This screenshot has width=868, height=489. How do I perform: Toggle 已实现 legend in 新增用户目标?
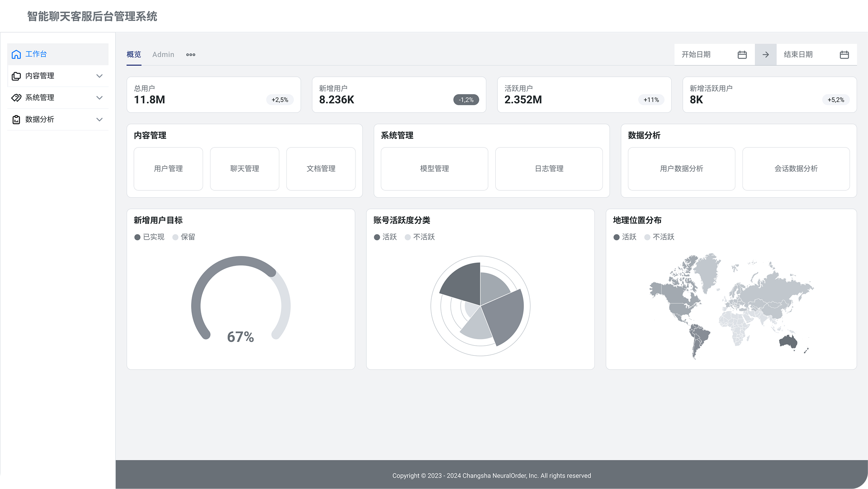149,237
